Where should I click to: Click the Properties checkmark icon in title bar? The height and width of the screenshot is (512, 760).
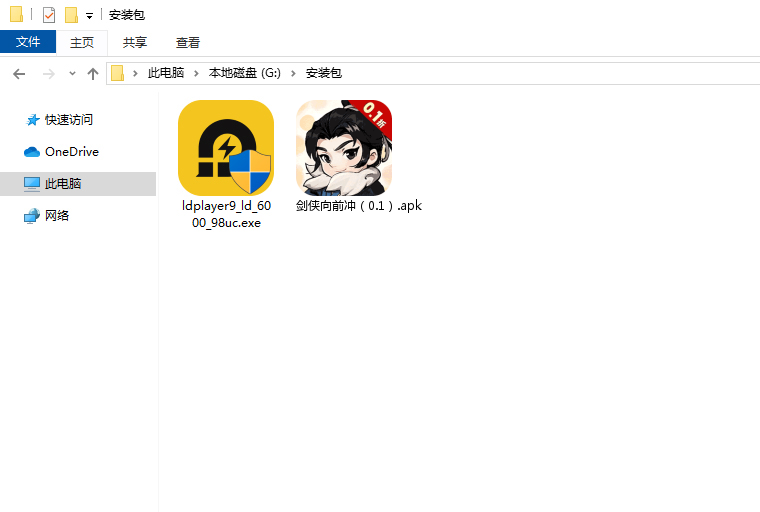point(48,15)
